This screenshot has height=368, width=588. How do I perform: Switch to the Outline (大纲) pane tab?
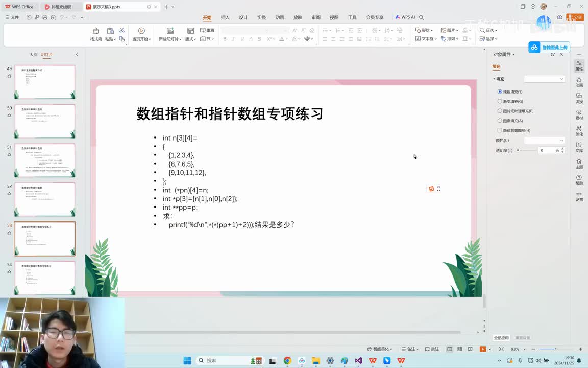(x=33, y=55)
